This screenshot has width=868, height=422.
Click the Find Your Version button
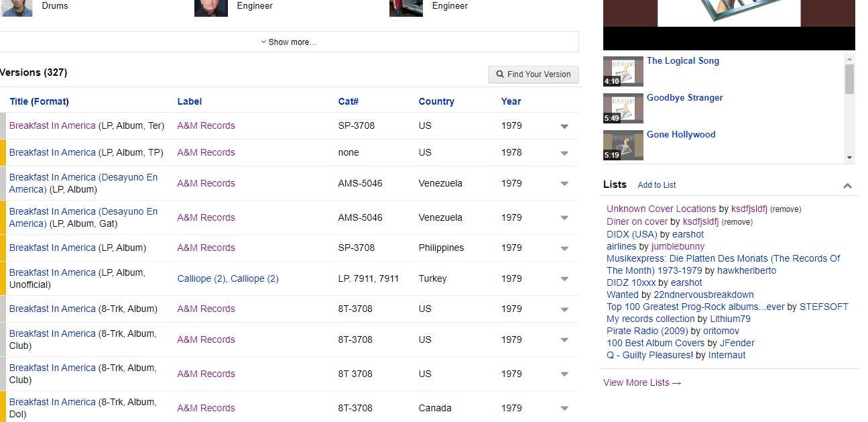pyautogui.click(x=534, y=74)
